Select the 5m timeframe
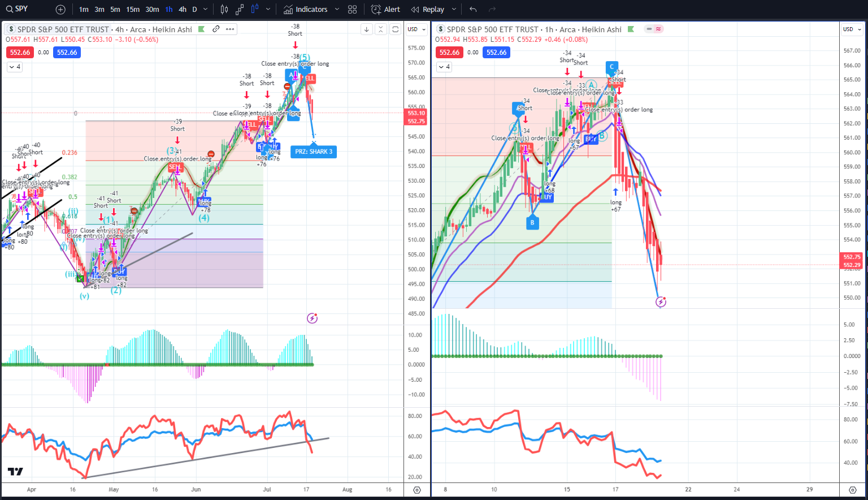 (115, 10)
